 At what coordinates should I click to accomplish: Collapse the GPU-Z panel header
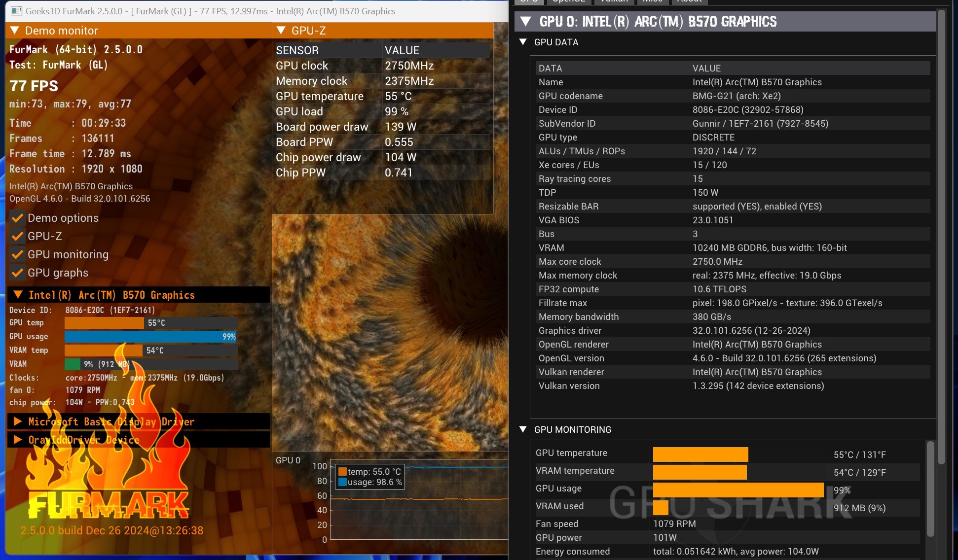[x=281, y=31]
